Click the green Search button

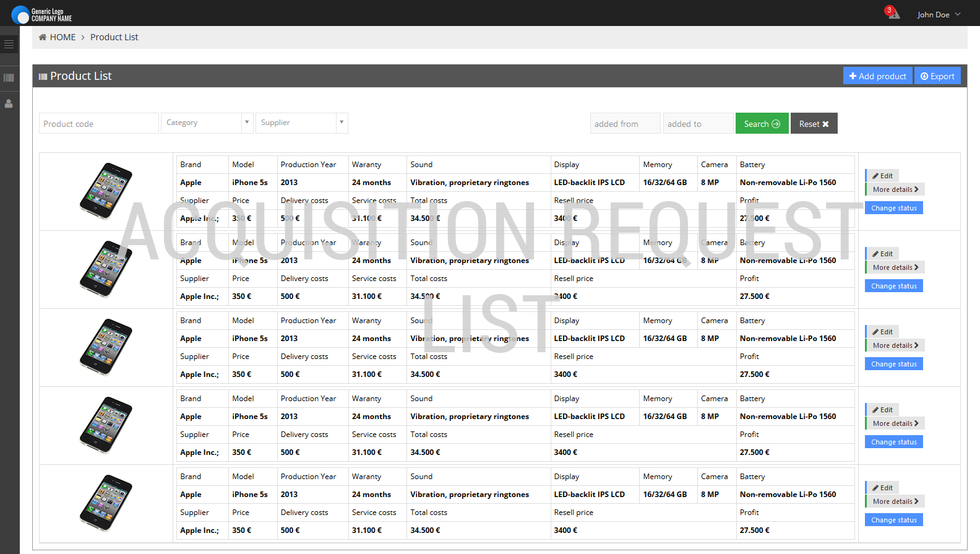click(762, 123)
